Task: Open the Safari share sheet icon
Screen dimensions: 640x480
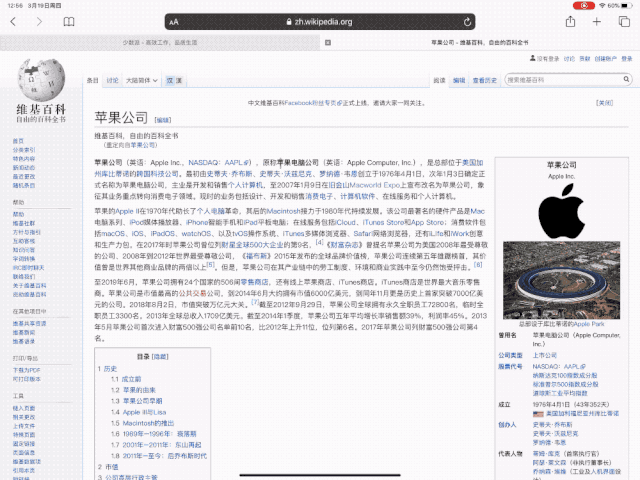Action: [x=570, y=21]
